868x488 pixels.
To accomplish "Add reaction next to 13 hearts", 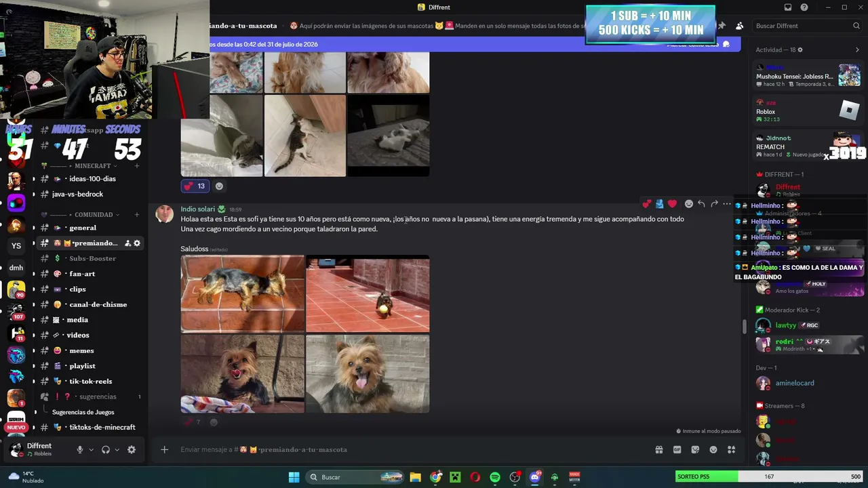I will point(219,186).
